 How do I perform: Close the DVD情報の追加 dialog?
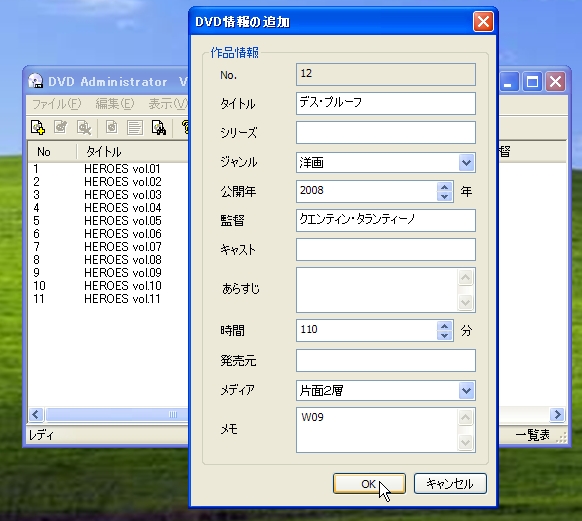click(483, 22)
